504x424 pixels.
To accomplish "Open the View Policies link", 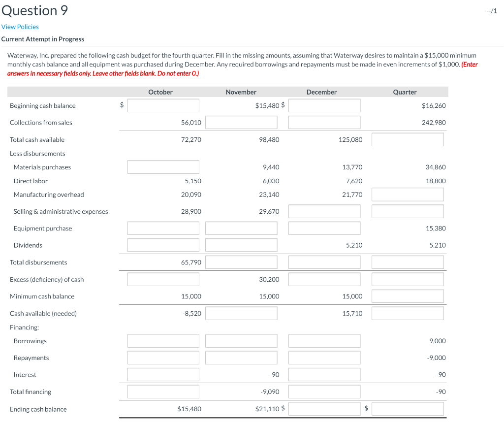I will tap(20, 27).
